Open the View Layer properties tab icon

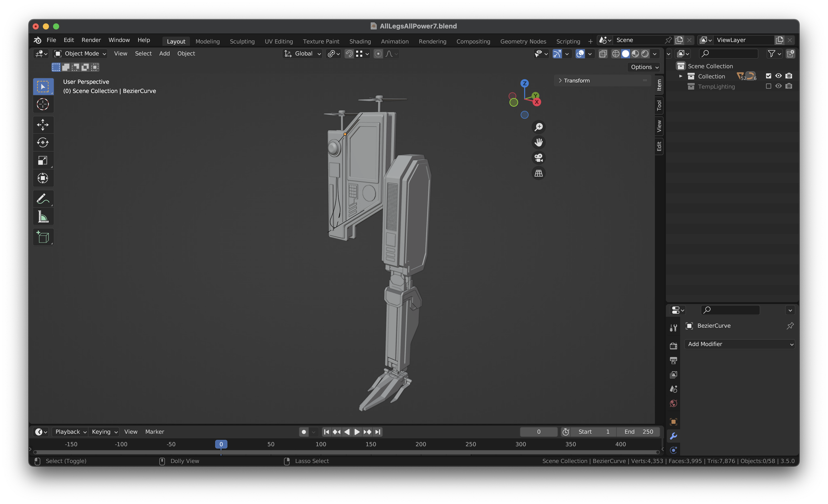(673, 375)
